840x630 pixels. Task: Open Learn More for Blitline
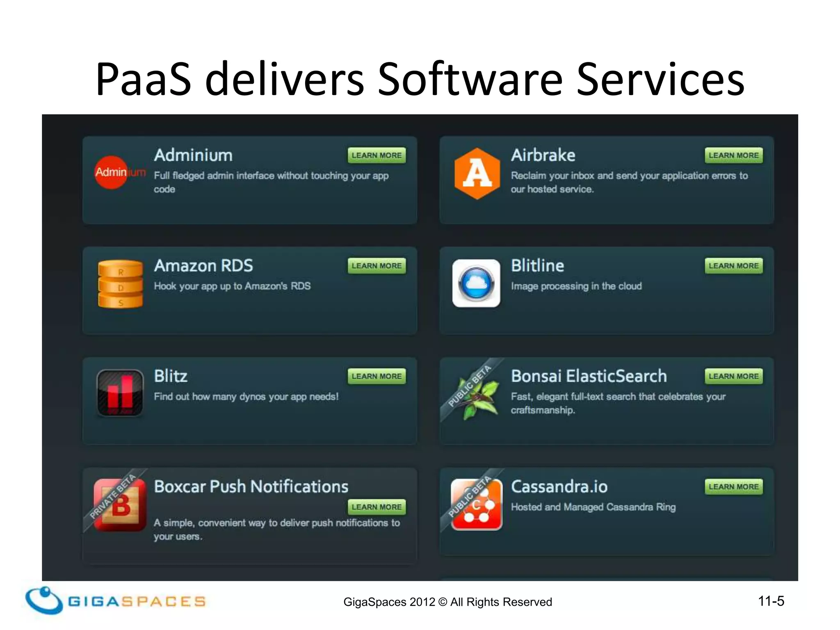tap(734, 266)
